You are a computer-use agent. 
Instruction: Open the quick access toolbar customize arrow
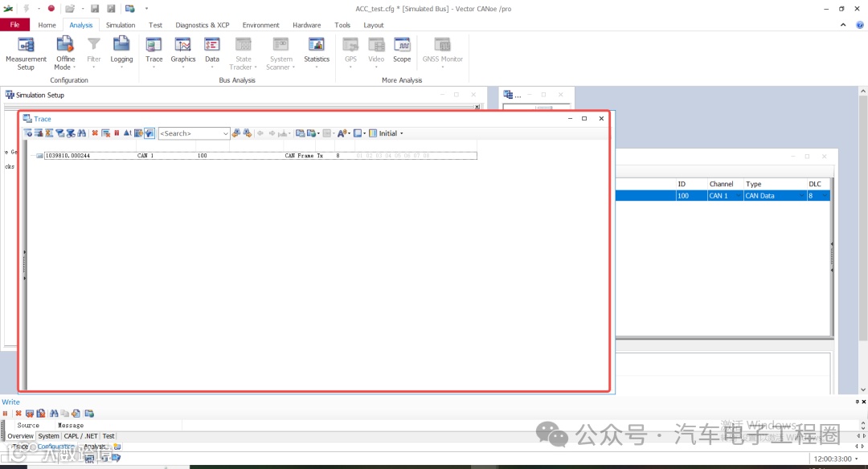(147, 8)
